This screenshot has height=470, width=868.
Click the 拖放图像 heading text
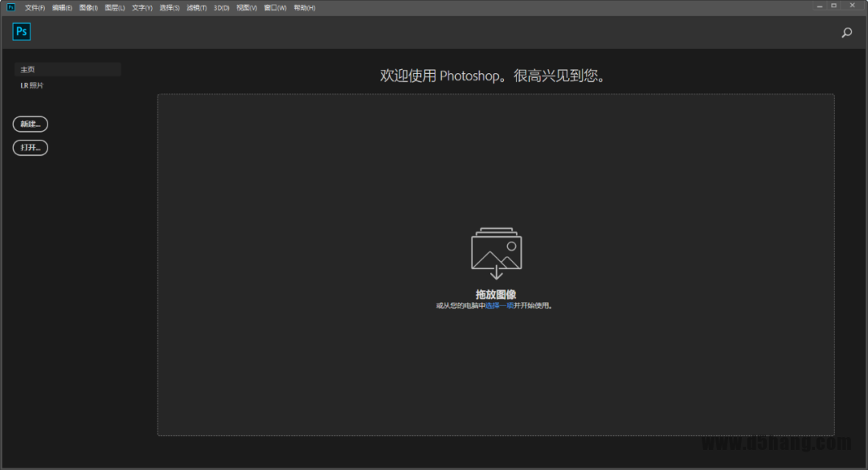click(496, 295)
